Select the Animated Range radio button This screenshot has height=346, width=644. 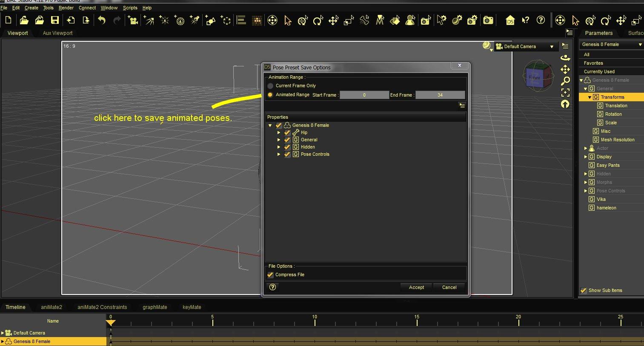point(270,95)
